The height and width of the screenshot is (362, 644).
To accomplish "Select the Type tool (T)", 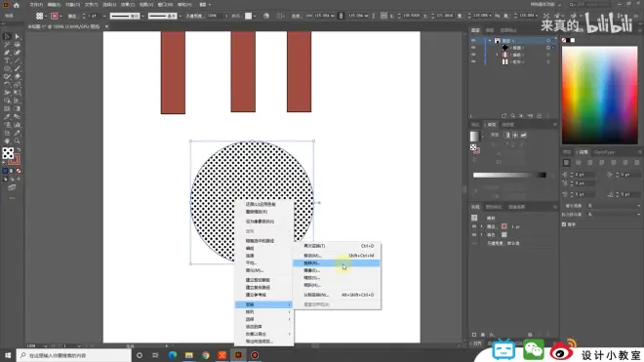I will (7, 60).
